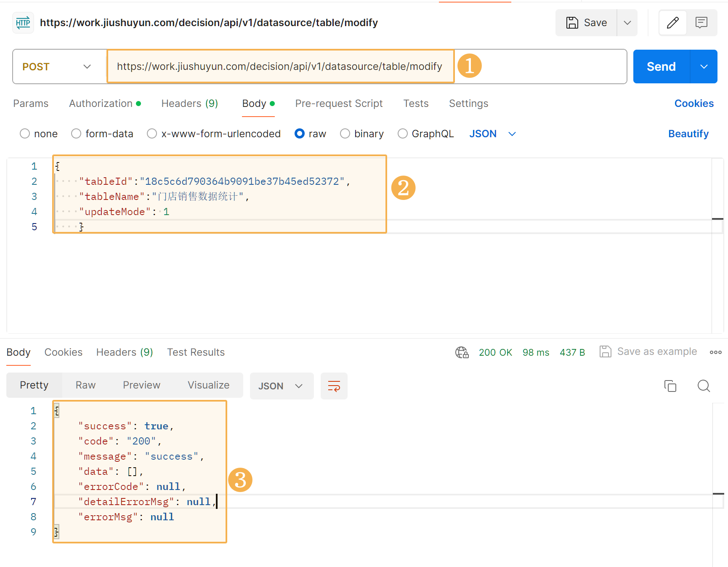The image size is (728, 567).
Task: Open the comments icon
Action: [x=701, y=23]
